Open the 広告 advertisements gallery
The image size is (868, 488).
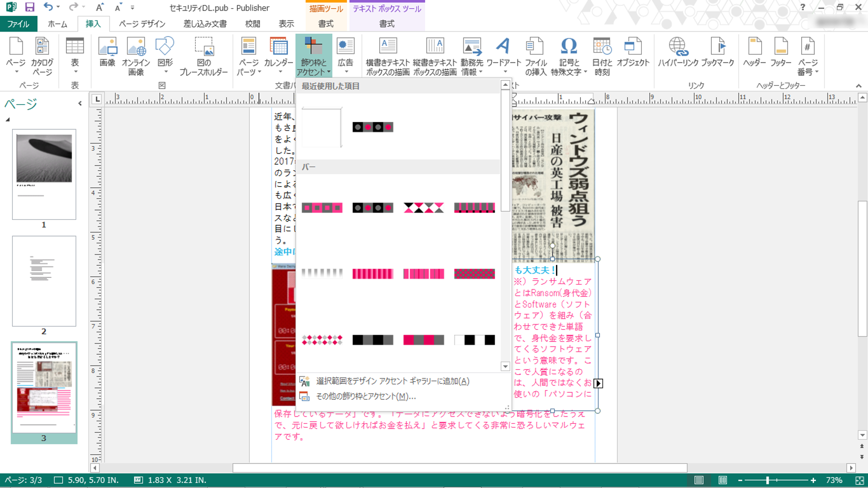point(345,56)
